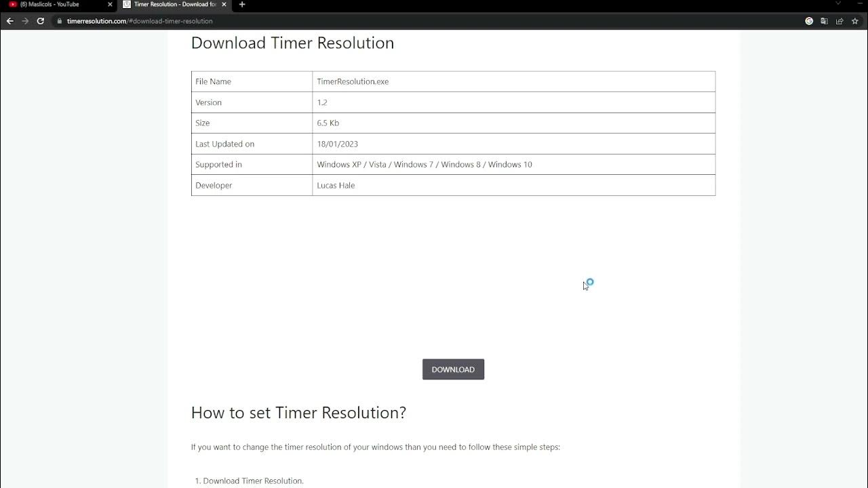This screenshot has width=868, height=488.
Task: Share this page icon
Action: (x=840, y=21)
